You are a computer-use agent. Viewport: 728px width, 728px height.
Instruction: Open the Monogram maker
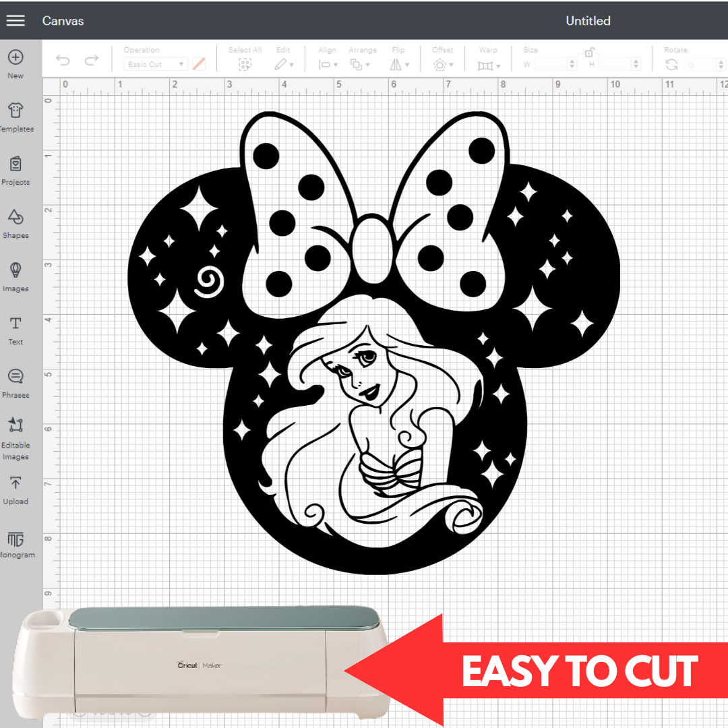(x=16, y=539)
